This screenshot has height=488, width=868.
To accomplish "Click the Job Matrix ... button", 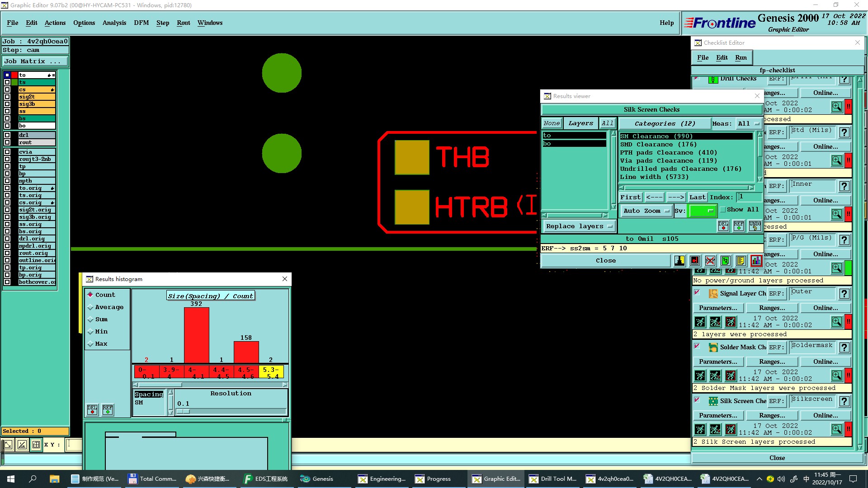I will coord(35,61).
